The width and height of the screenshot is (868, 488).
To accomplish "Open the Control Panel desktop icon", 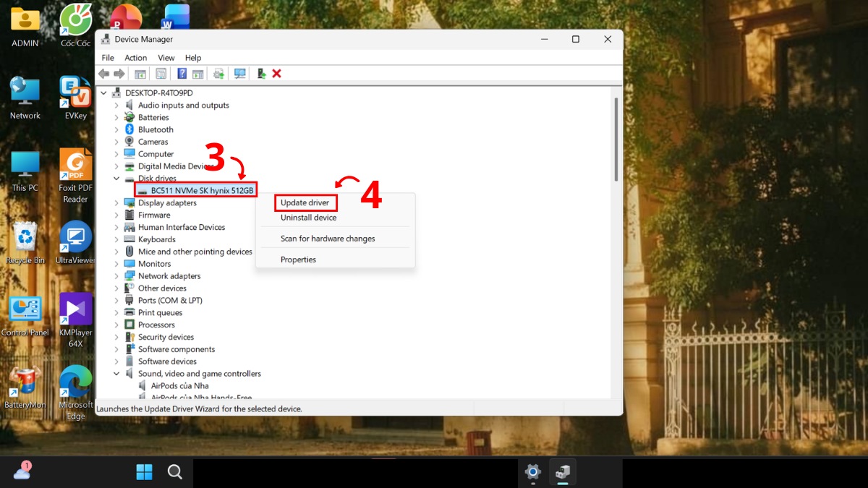I will [25, 316].
